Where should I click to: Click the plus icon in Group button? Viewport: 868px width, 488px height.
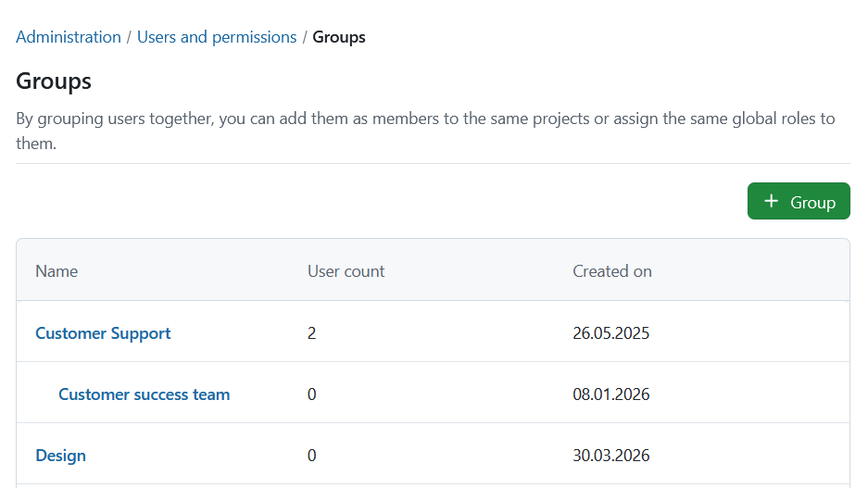pyautogui.click(x=771, y=201)
